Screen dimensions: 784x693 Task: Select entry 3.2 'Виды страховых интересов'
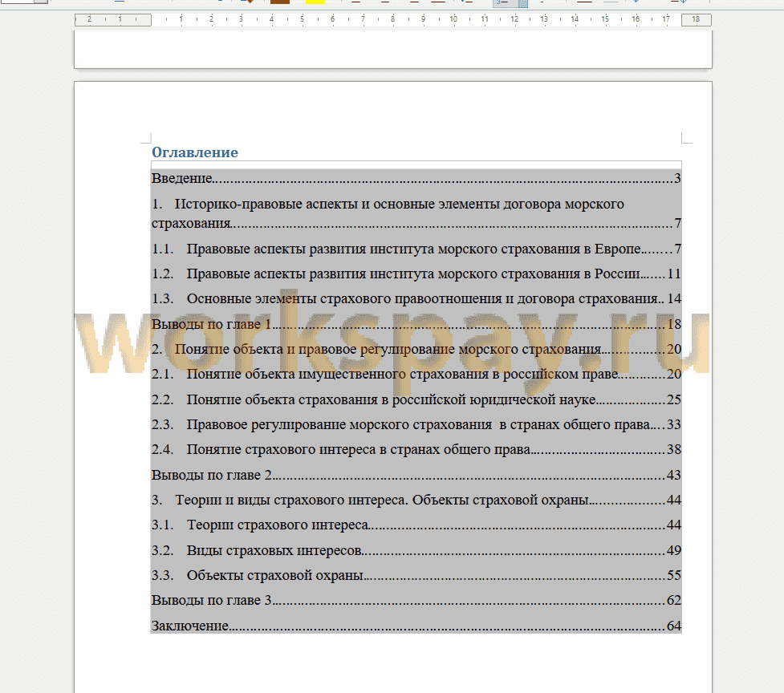pos(416,550)
